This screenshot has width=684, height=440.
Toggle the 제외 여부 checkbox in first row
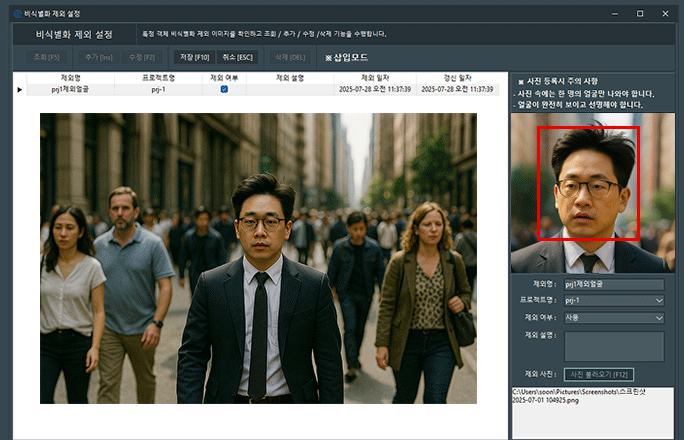point(224,89)
